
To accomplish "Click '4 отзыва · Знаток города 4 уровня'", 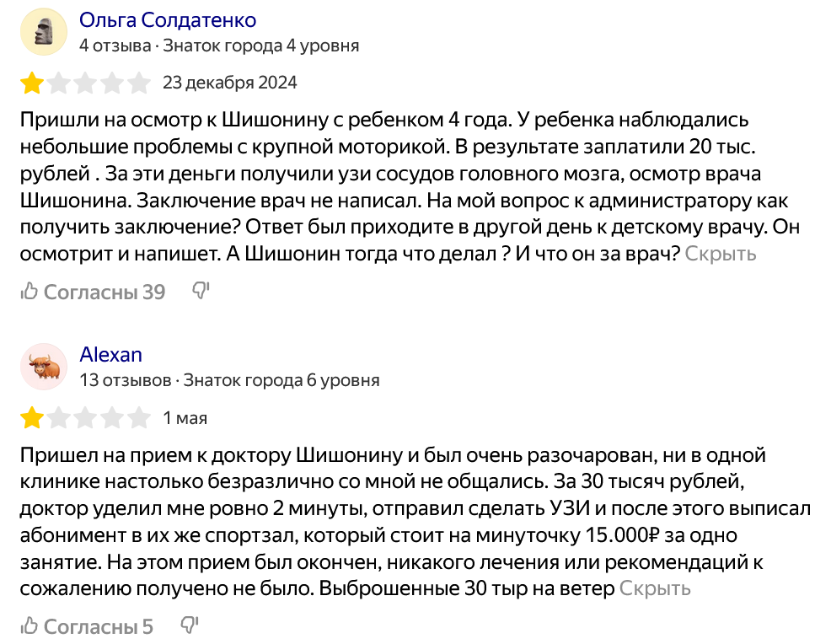I will coord(219,46).
